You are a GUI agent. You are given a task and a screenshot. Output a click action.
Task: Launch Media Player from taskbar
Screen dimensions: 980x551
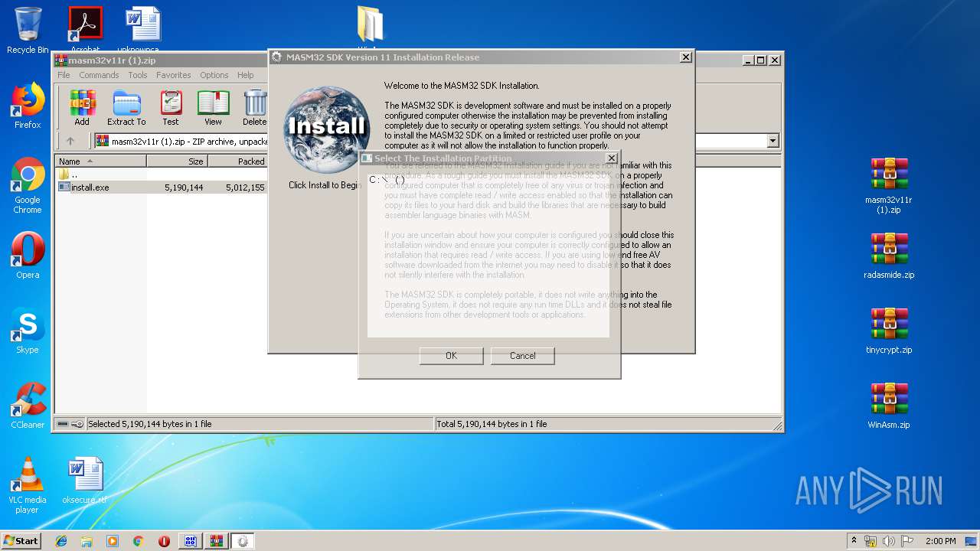tap(113, 541)
